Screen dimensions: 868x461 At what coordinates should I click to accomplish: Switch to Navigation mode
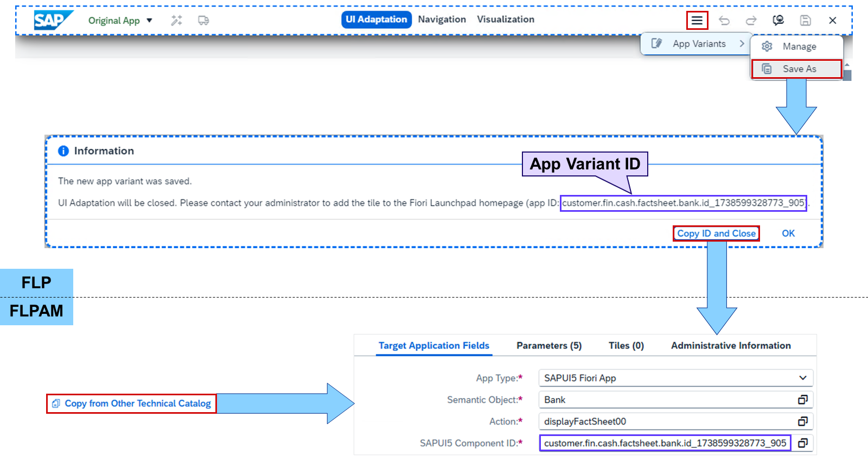coord(442,20)
